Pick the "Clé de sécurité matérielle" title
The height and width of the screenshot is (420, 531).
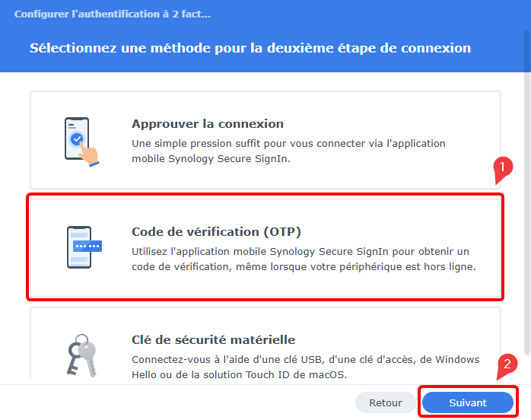[213, 339]
